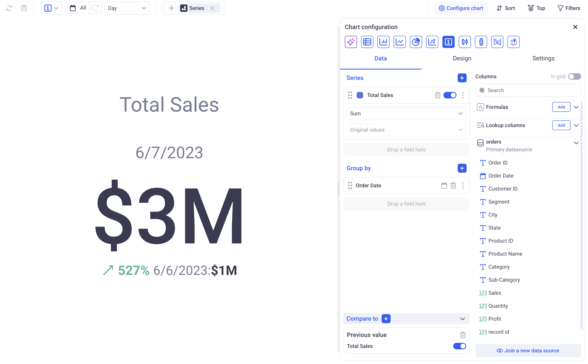Image resolution: width=588 pixels, height=364 pixels.
Task: Choose the scatter plot chart type
Action: coord(432,42)
